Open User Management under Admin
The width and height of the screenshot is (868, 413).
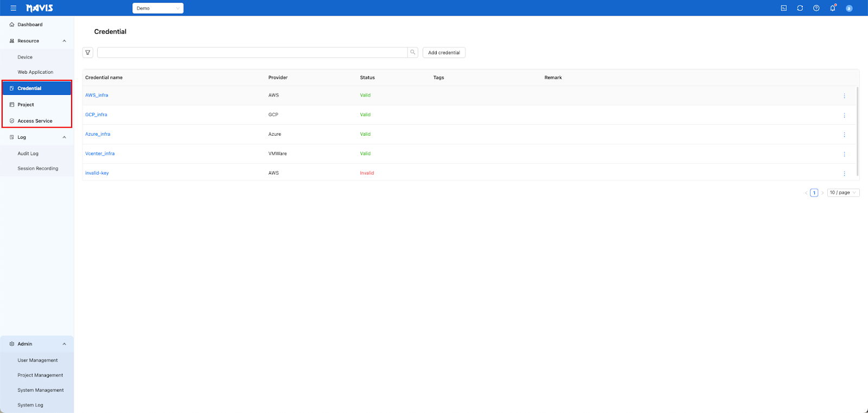click(x=37, y=360)
